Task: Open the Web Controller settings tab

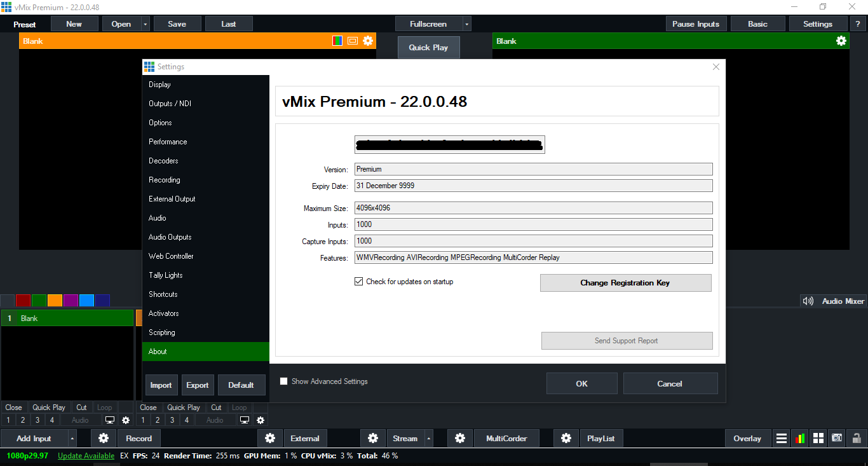Action: [x=206, y=256]
